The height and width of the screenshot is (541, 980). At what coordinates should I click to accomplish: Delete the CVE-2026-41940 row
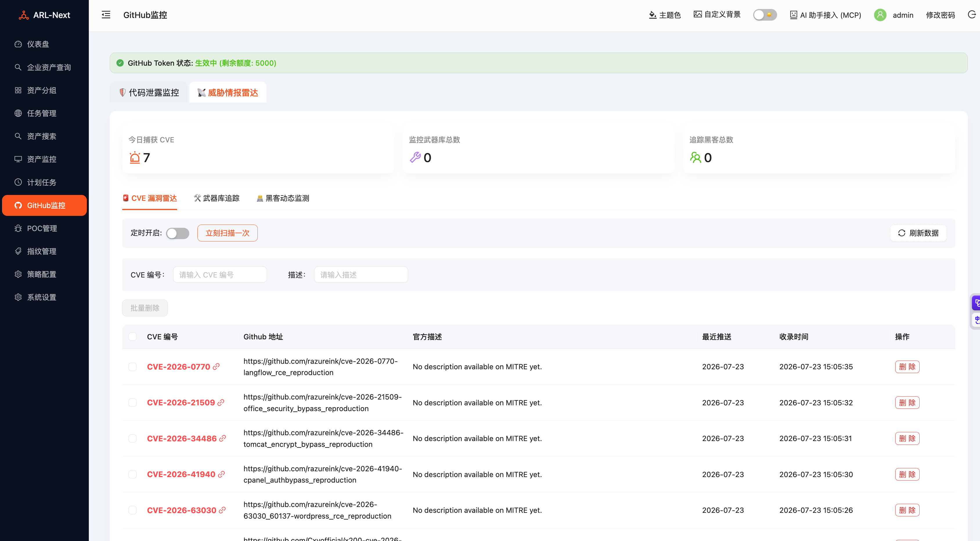(907, 474)
